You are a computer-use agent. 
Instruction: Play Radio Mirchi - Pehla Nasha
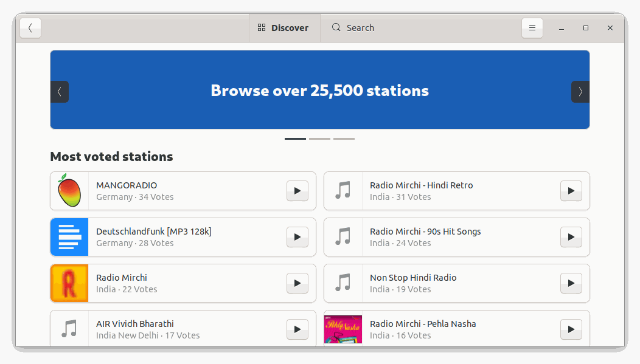(x=571, y=329)
